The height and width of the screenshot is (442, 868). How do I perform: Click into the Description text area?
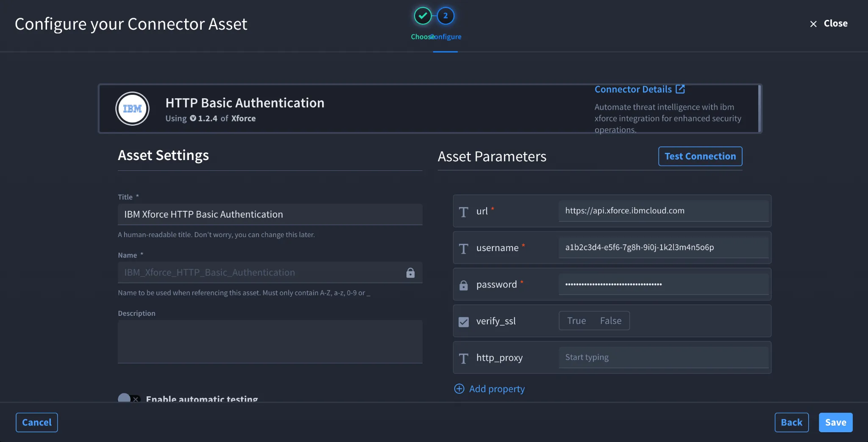270,342
